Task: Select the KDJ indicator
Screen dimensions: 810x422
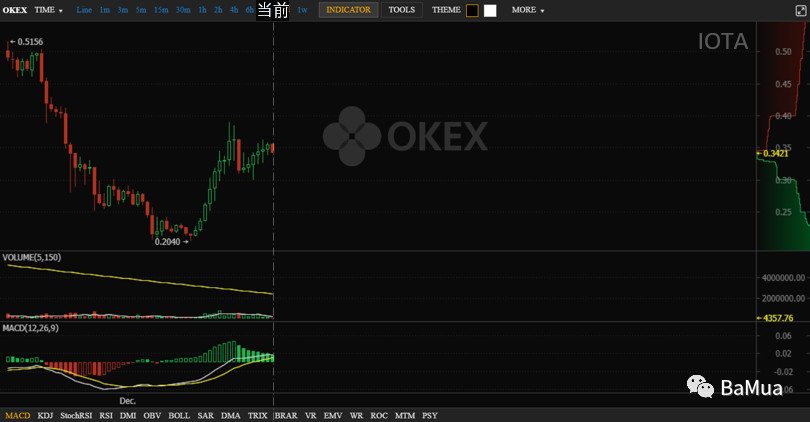Action: pos(45,415)
